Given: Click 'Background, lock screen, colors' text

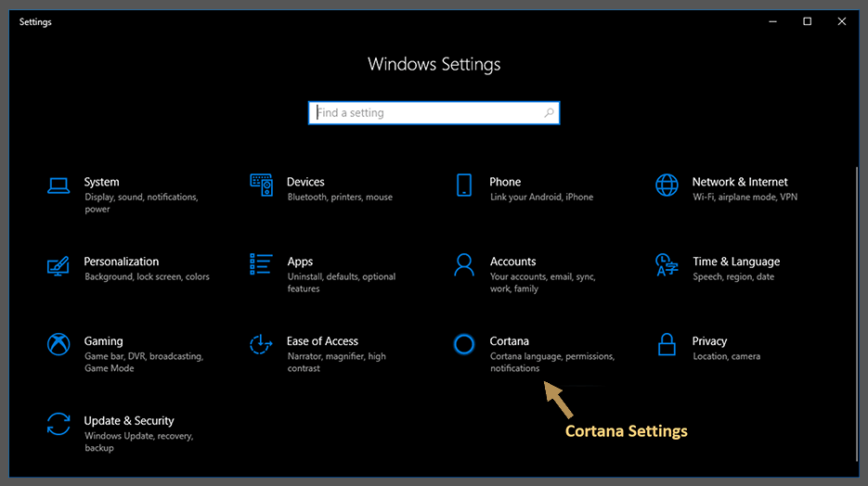Looking at the screenshot, I should pyautogui.click(x=147, y=276).
